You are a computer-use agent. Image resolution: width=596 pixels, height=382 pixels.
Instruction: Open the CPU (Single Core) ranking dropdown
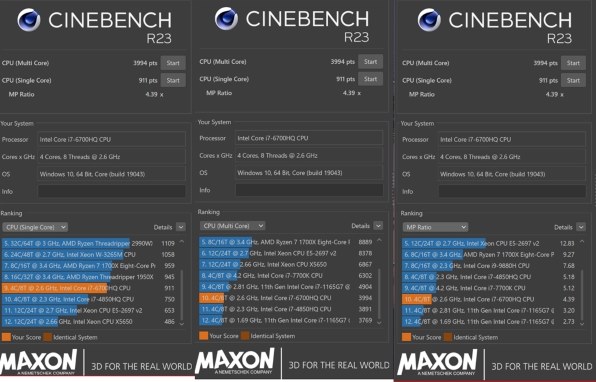pyautogui.click(x=35, y=227)
